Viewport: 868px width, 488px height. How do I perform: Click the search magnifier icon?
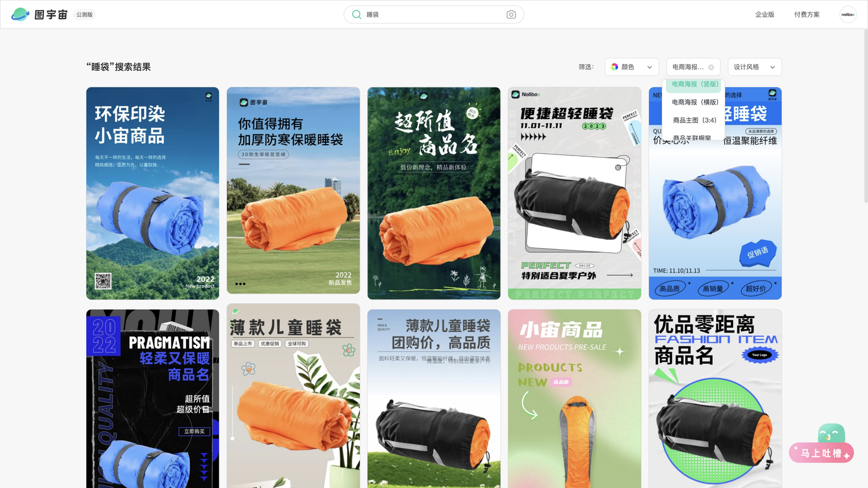click(356, 14)
